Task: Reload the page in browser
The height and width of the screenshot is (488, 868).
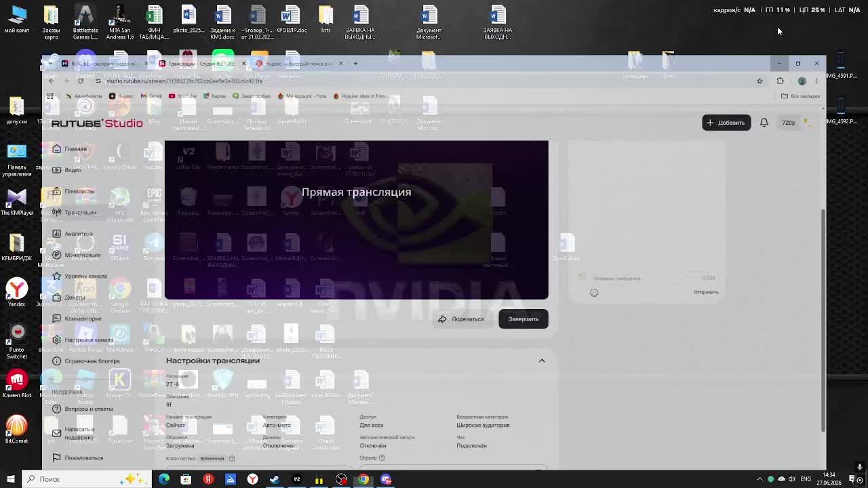Action: point(80,81)
